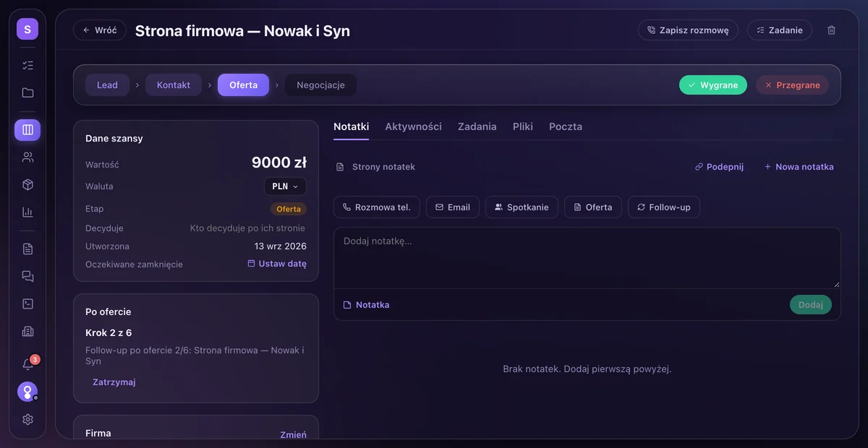Switch to the Zadania tab

pyautogui.click(x=477, y=126)
